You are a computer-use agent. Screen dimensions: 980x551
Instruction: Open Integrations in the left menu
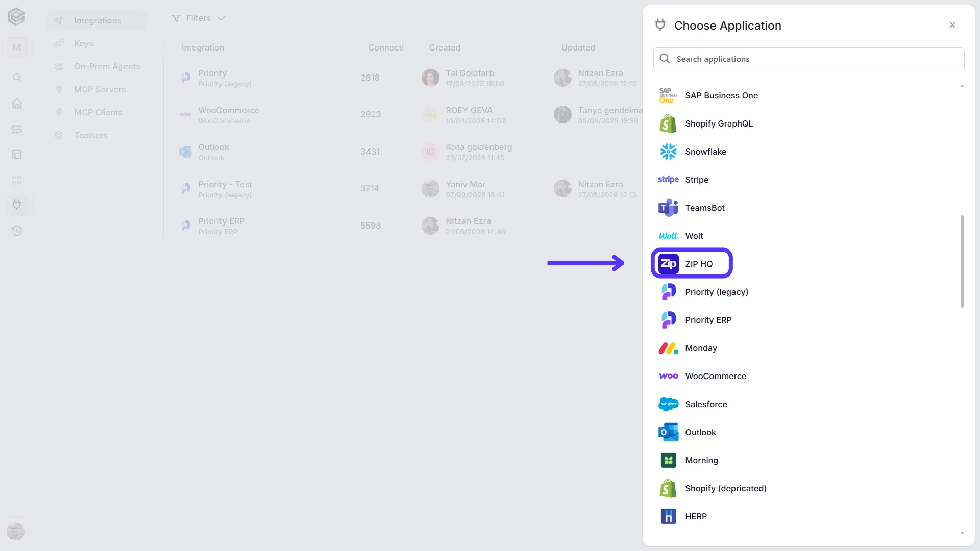97,20
